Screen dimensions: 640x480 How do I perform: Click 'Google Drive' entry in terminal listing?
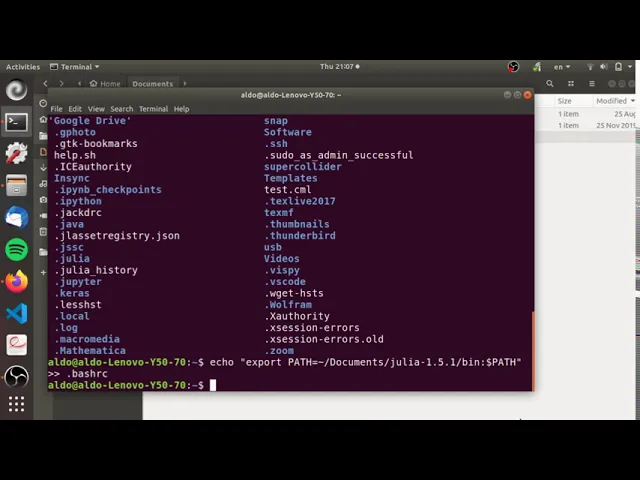tap(89, 120)
